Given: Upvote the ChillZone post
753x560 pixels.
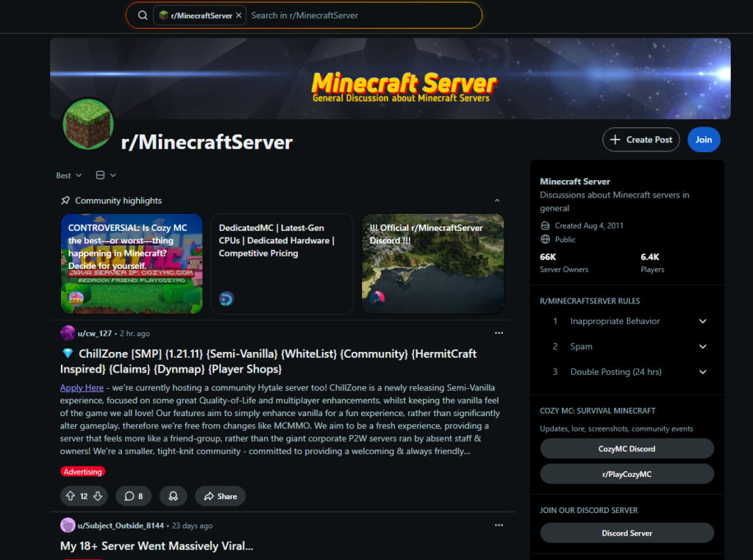Looking at the screenshot, I should [x=70, y=496].
